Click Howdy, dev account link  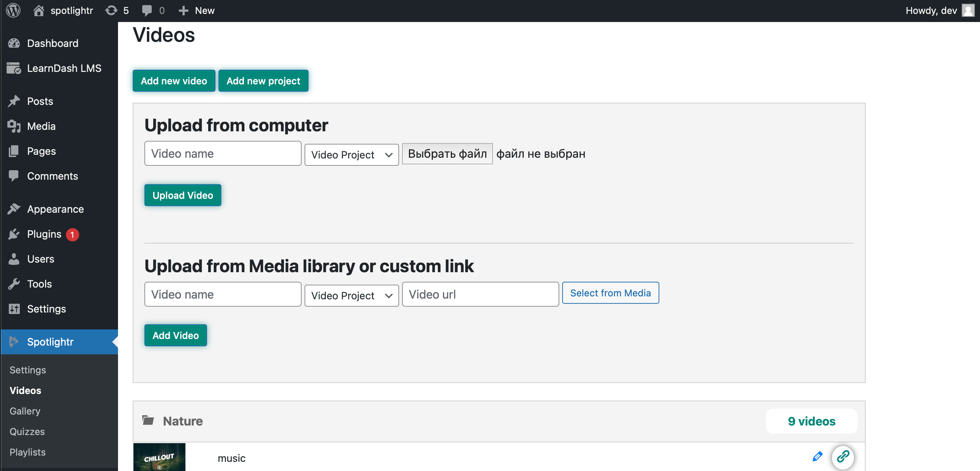(931, 10)
